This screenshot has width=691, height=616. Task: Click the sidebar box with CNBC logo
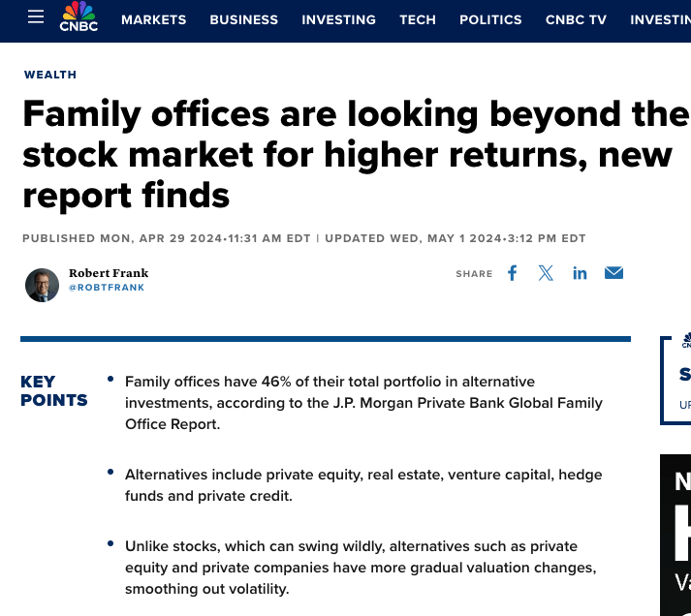(676, 380)
